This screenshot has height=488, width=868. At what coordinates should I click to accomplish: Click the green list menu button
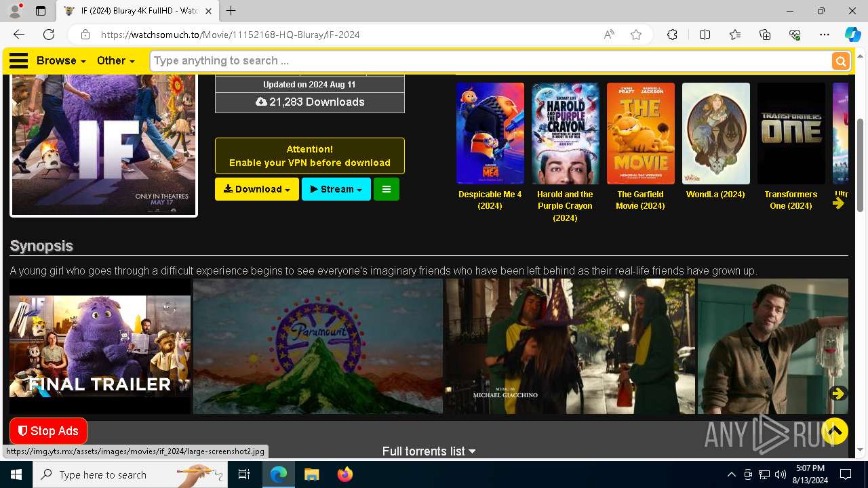(x=387, y=189)
